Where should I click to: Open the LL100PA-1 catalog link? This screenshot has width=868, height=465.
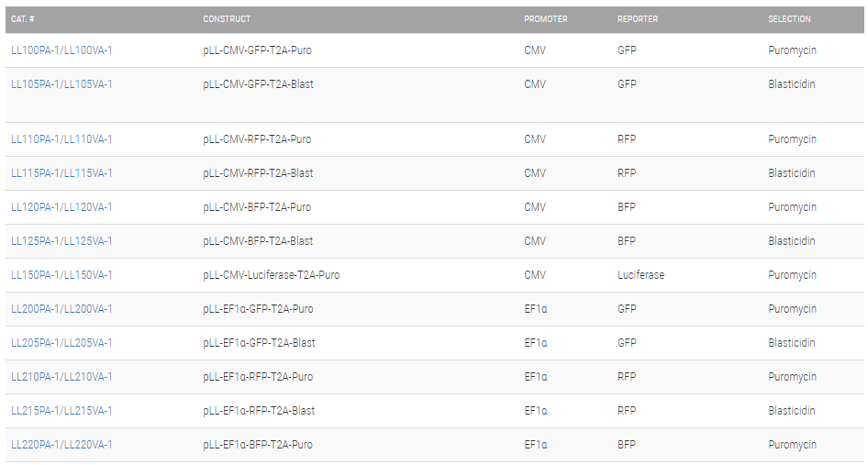click(35, 50)
